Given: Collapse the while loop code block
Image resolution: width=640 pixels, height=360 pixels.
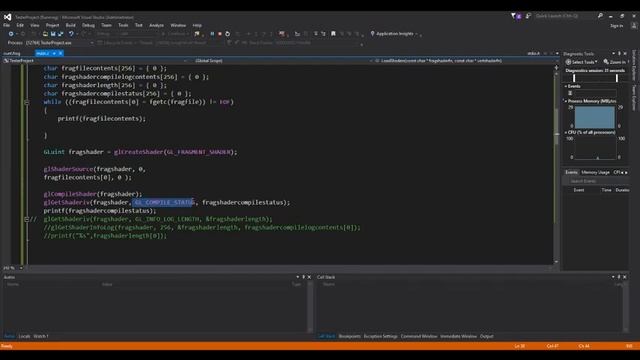Looking at the screenshot, I should click(27, 102).
